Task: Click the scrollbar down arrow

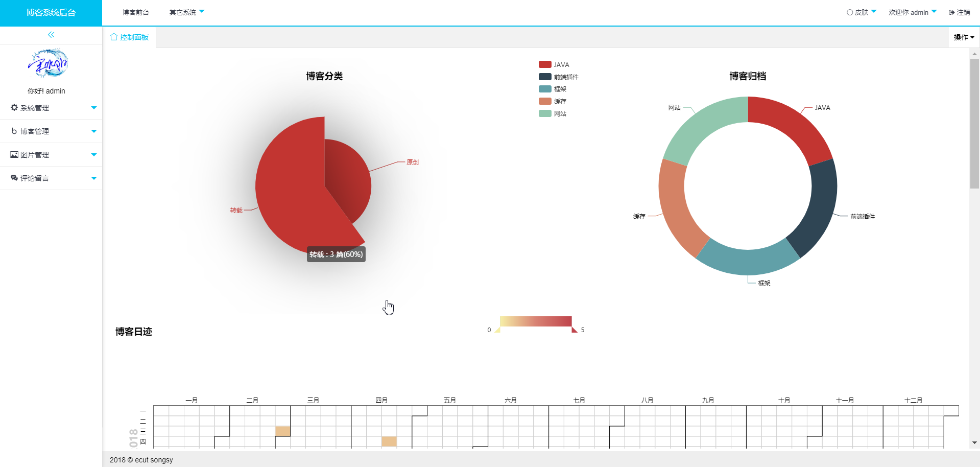Action: 974,443
